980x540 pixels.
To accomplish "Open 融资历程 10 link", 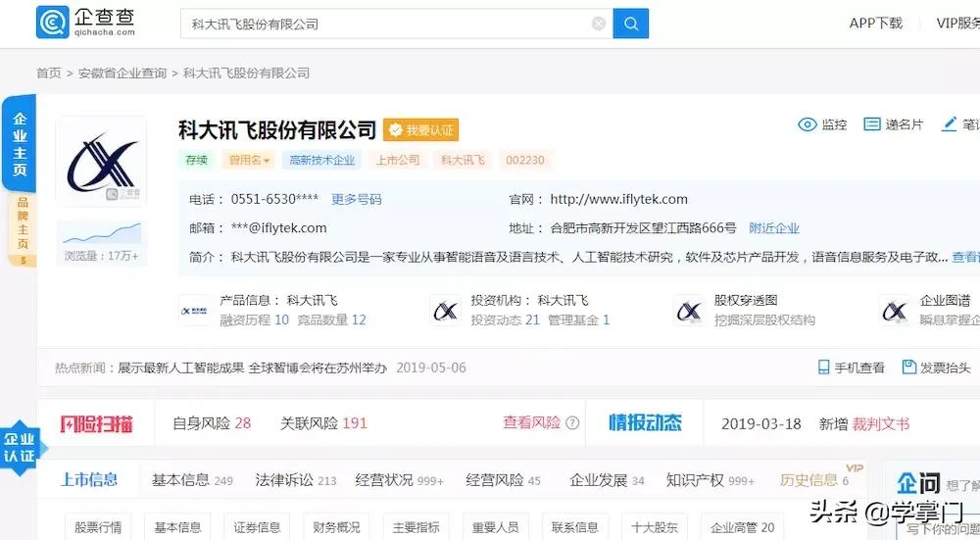I will pos(255,320).
